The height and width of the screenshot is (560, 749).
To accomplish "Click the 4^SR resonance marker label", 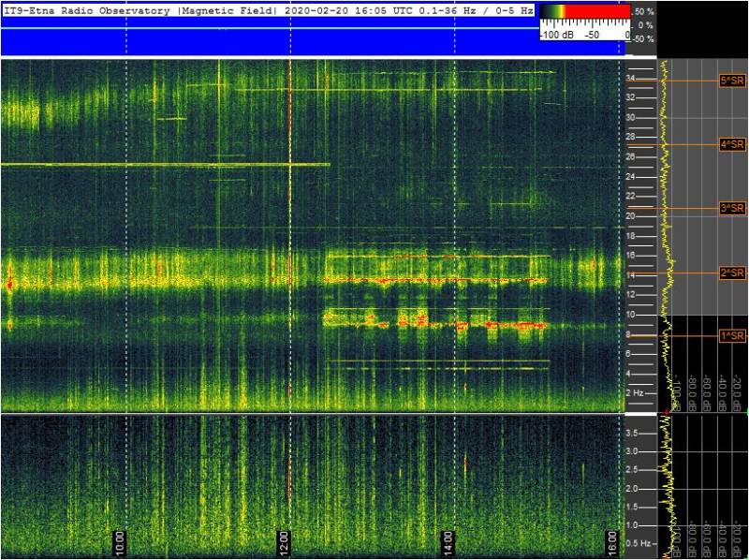I will pyautogui.click(x=732, y=144).
